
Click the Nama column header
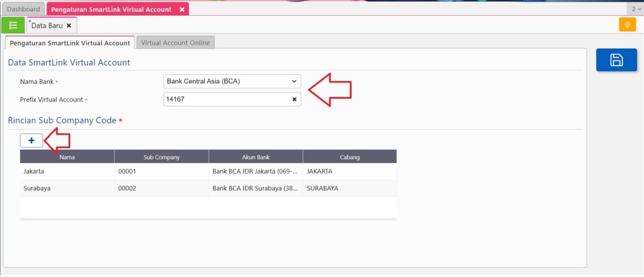67,157
